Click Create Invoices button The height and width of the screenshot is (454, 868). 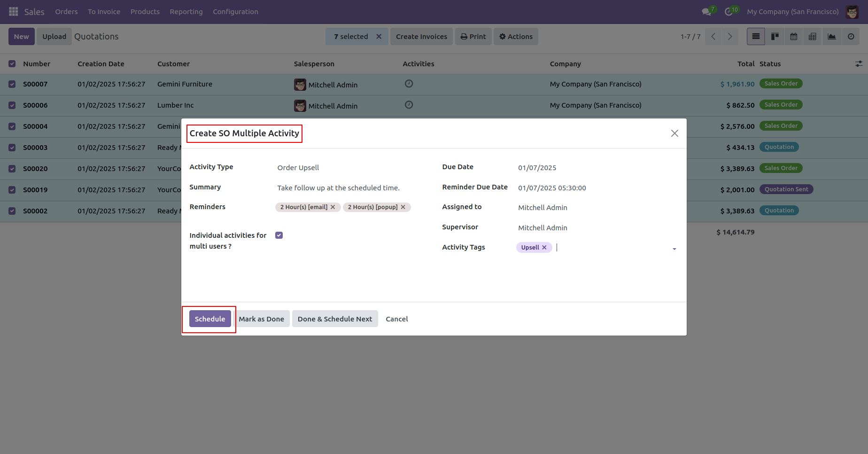pyautogui.click(x=421, y=37)
